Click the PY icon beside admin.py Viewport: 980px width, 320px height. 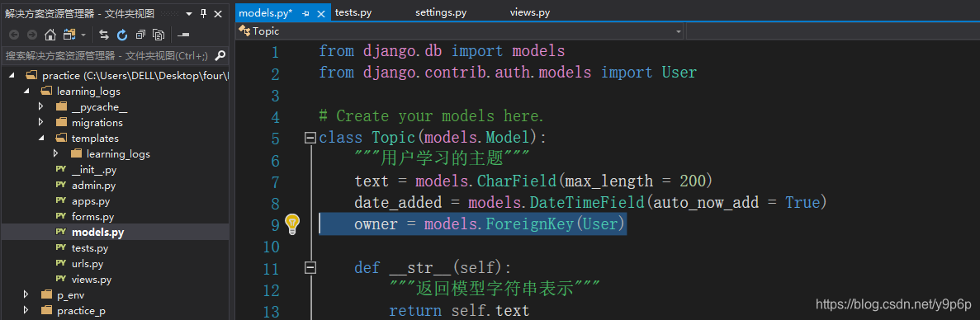pos(61,186)
